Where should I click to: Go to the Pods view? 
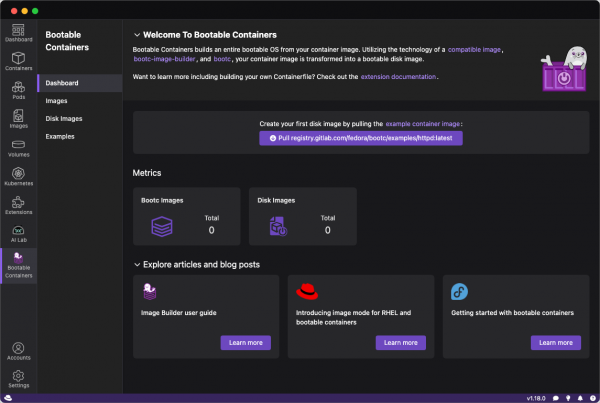(x=18, y=89)
